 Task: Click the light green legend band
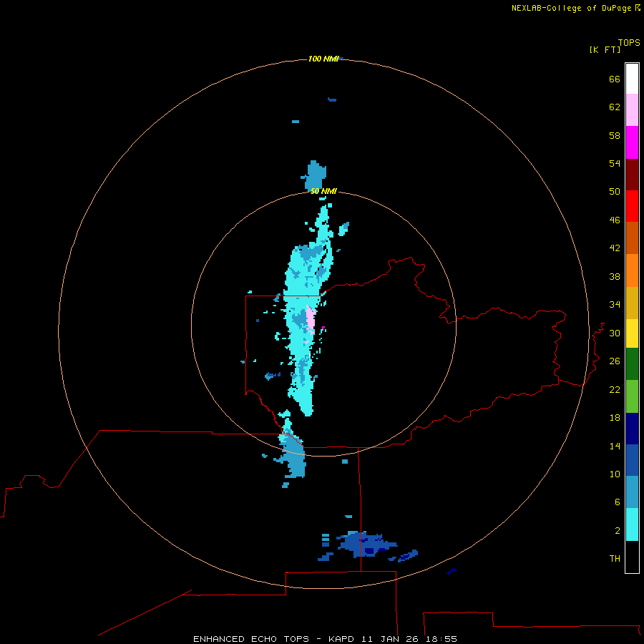(x=632, y=396)
